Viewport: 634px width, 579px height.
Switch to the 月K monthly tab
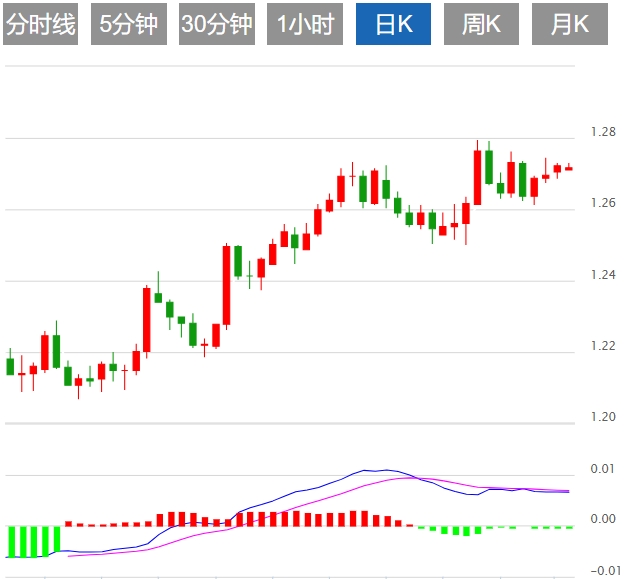tap(570, 24)
